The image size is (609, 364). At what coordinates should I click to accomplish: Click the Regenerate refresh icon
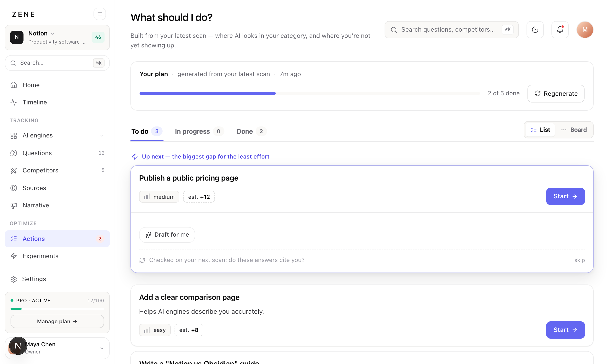click(x=538, y=93)
